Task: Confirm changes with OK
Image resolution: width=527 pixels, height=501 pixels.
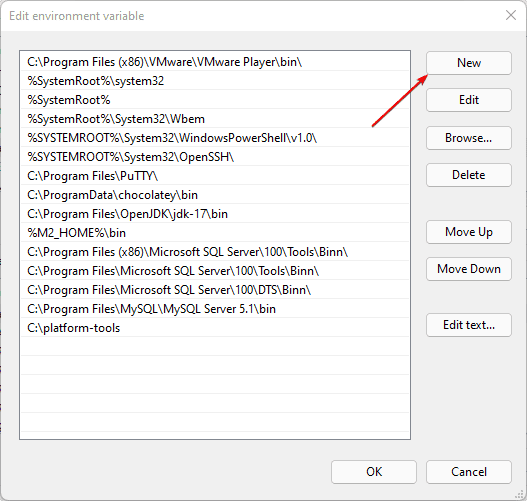Action: pyautogui.click(x=374, y=472)
